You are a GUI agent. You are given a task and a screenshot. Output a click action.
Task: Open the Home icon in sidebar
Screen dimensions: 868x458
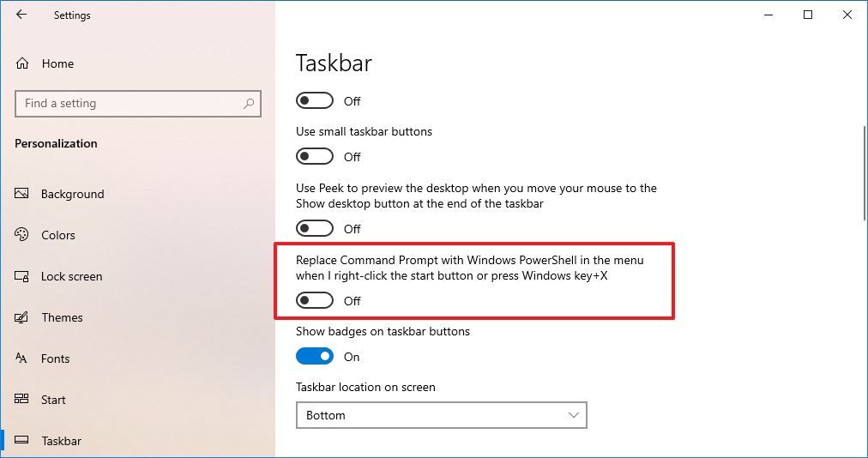22,63
